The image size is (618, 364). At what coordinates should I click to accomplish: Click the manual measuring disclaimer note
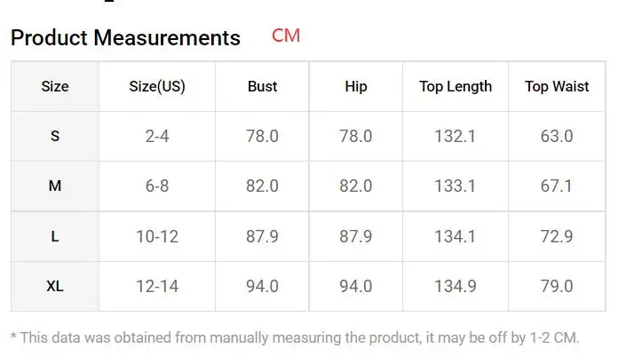click(295, 337)
